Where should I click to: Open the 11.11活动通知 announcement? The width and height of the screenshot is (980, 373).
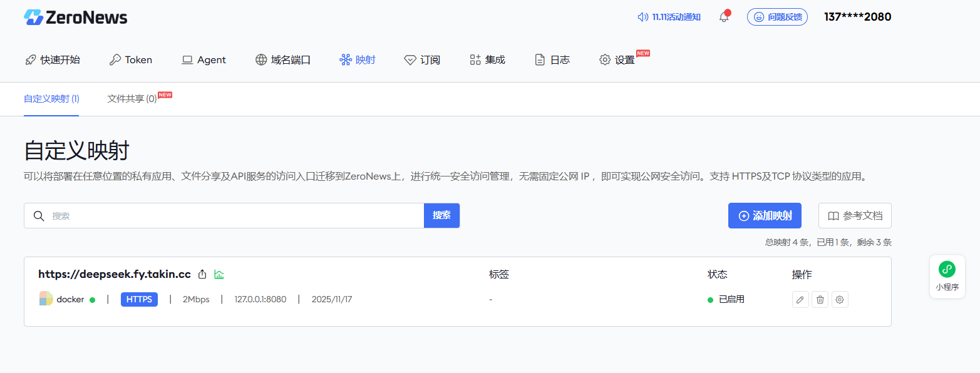[x=669, y=17]
